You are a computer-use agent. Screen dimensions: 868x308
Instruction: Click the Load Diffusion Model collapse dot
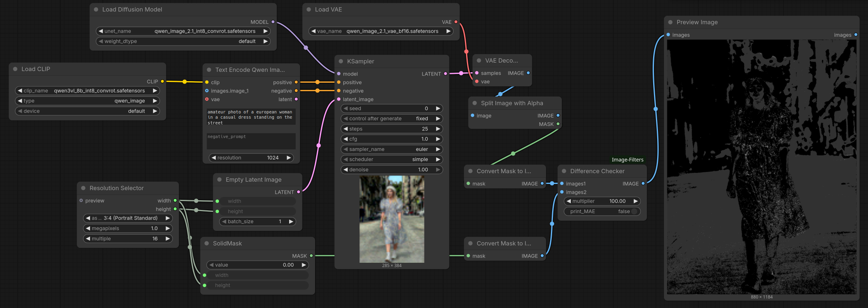coord(96,9)
